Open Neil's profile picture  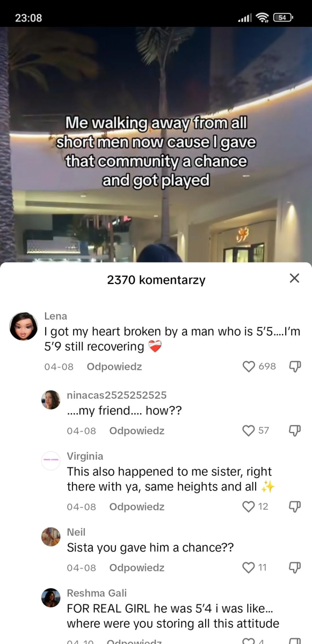[51, 537]
